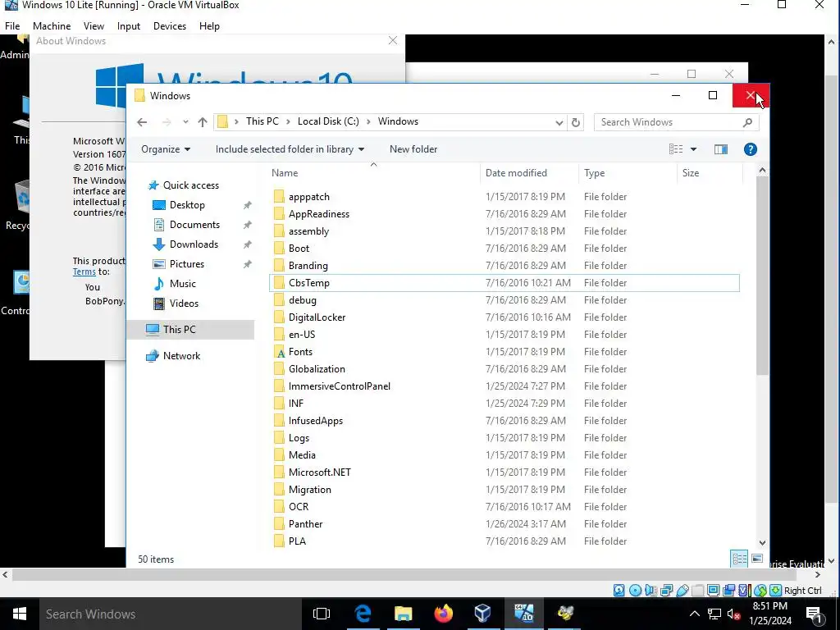840x630 pixels.
Task: Select Videos in navigation pane
Action: tap(184, 304)
